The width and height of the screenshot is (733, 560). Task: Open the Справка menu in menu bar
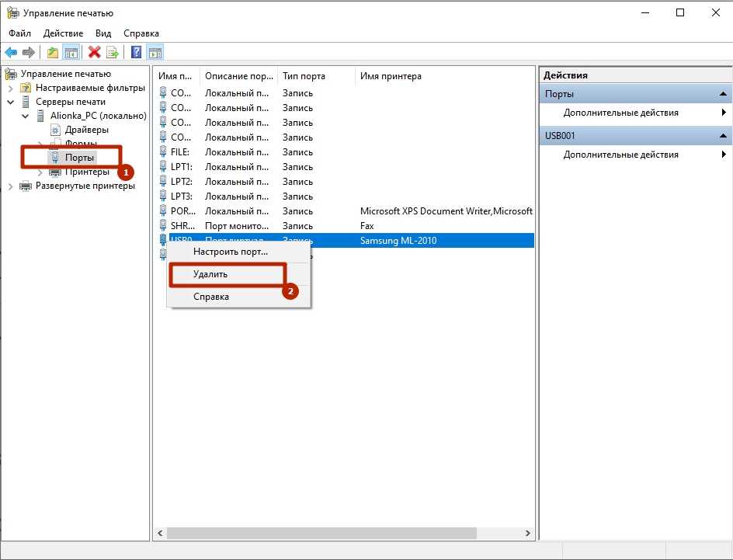coord(141,33)
